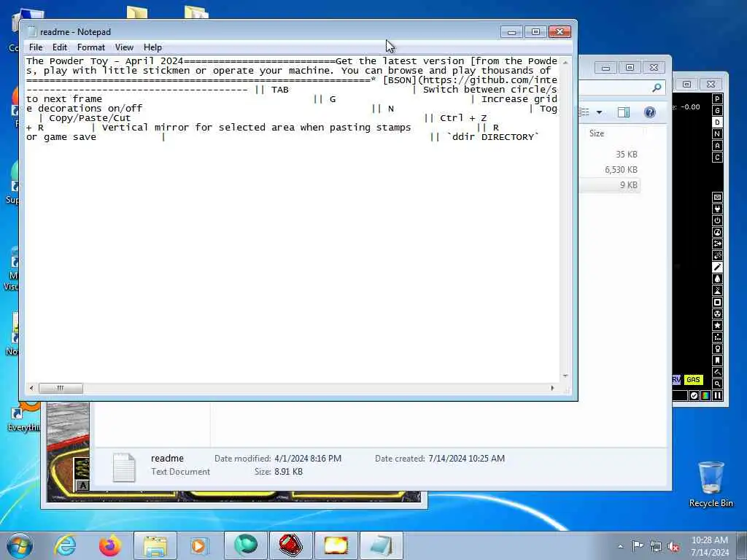This screenshot has width=747, height=560.
Task: Select the highlighted 9 KB file row
Action: coord(609,185)
